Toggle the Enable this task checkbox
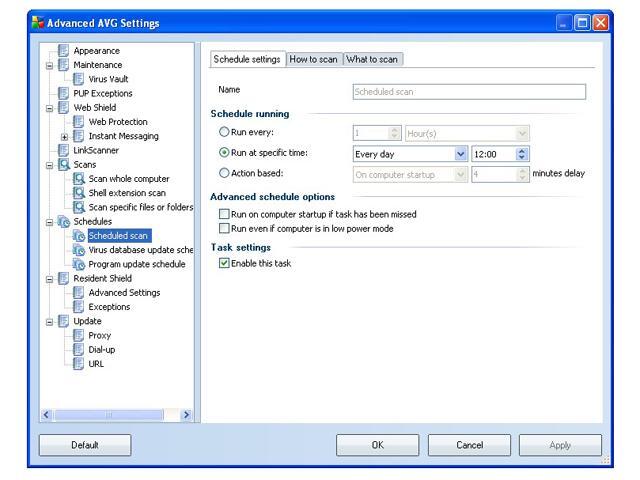The width and height of the screenshot is (640, 480). [x=224, y=263]
